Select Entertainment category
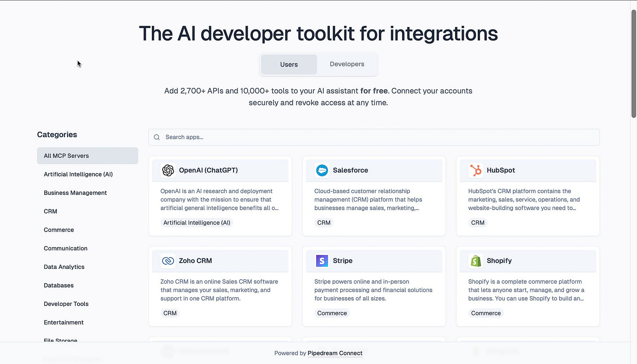Screen dimensions: 637x364 (x=87, y=322)
